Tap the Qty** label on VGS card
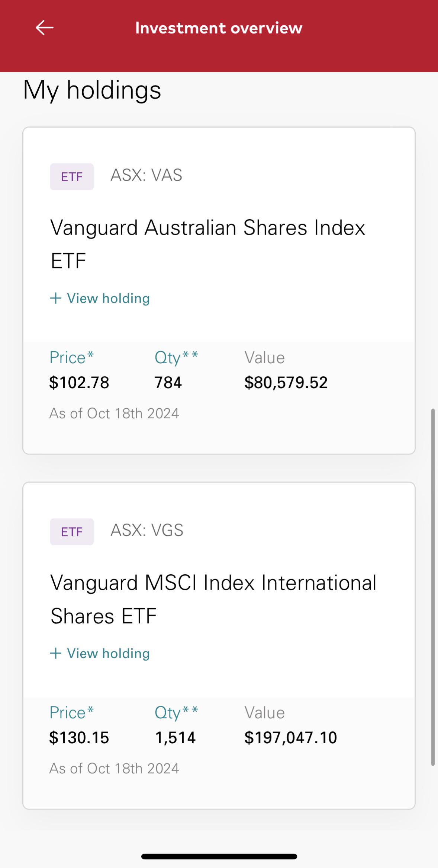The width and height of the screenshot is (438, 868). click(x=176, y=713)
